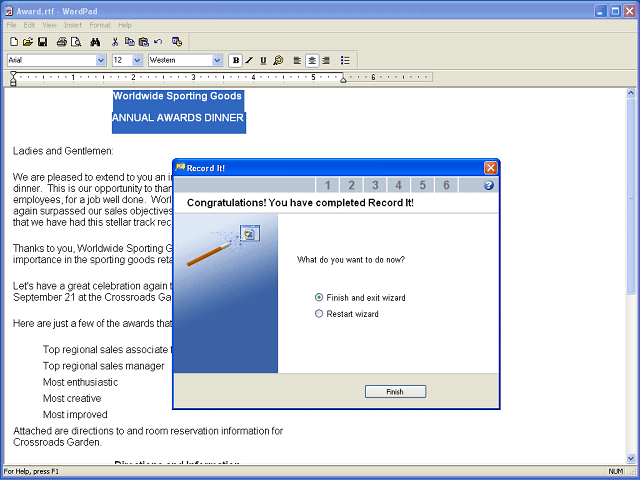Open the Help menu
Image resolution: width=640 pixels, height=480 pixels.
125,25
